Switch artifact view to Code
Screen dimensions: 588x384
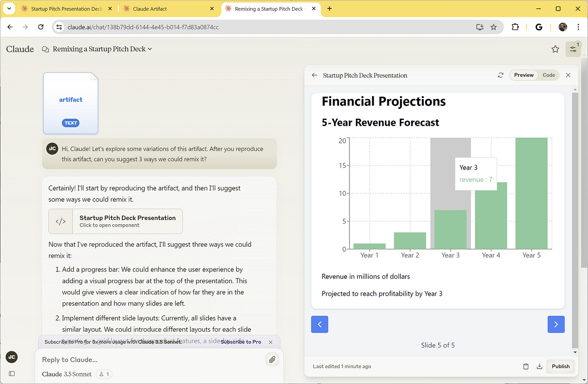[549, 75]
